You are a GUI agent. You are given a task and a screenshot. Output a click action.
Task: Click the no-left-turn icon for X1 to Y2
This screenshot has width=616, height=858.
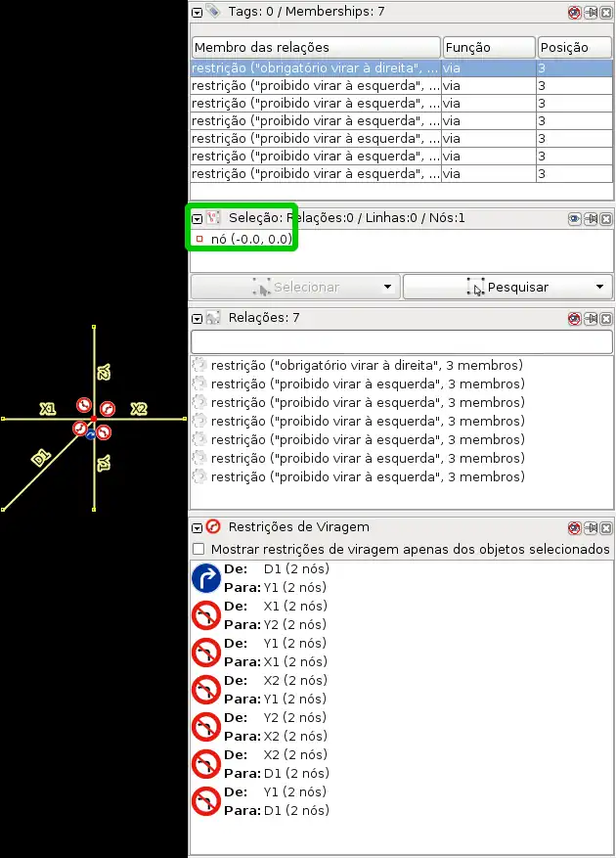(205, 615)
